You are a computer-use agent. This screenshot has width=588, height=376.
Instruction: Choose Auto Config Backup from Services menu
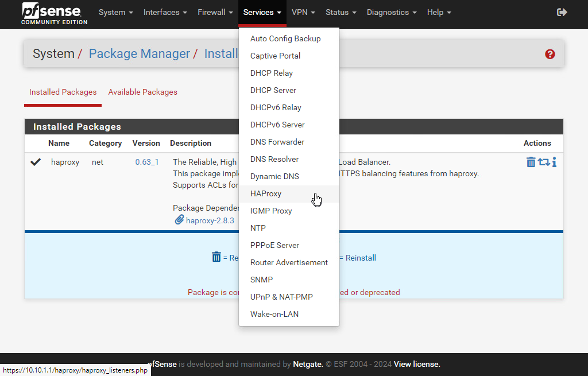[289, 38]
